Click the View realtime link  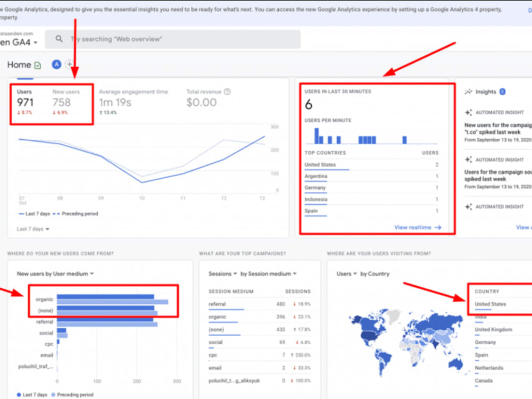(x=413, y=227)
